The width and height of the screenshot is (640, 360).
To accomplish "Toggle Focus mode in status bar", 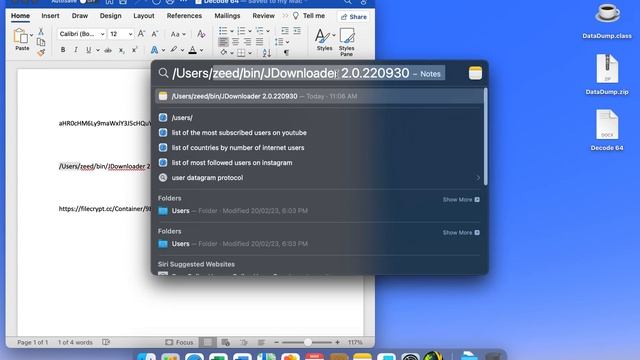I will pos(179,342).
